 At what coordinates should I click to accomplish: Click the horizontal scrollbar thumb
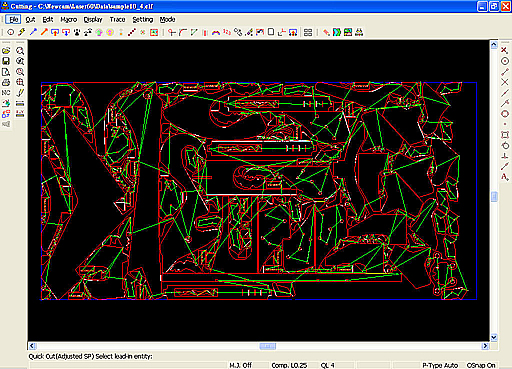click(x=268, y=346)
